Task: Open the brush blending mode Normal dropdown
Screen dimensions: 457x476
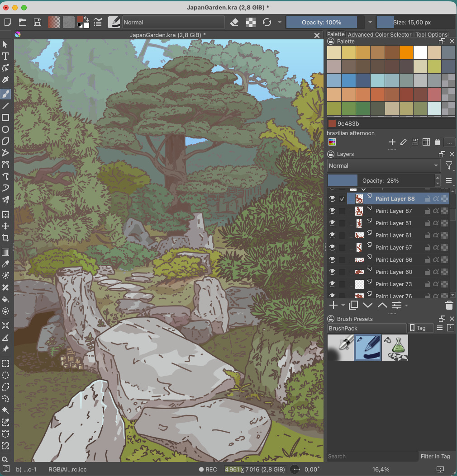Action: point(173,22)
